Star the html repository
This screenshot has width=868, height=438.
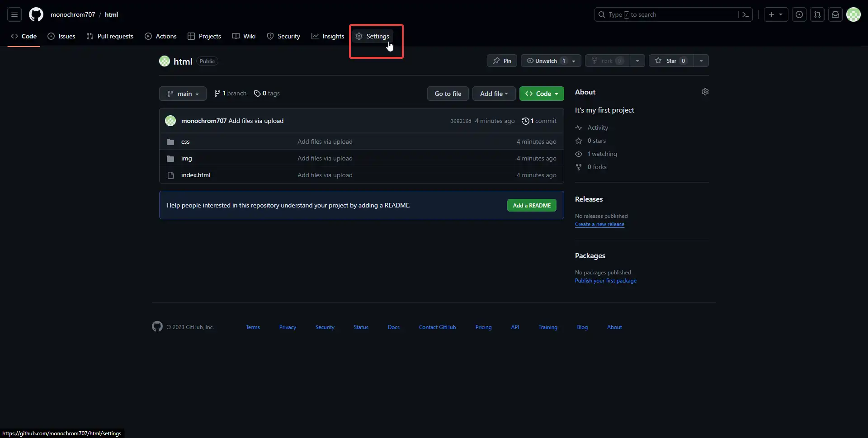point(671,61)
